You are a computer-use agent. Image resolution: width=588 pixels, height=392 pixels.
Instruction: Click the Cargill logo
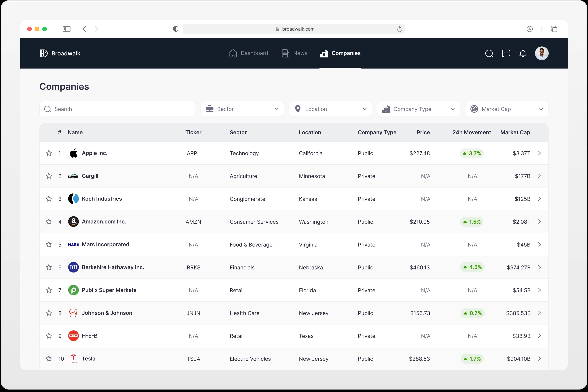[x=73, y=176]
